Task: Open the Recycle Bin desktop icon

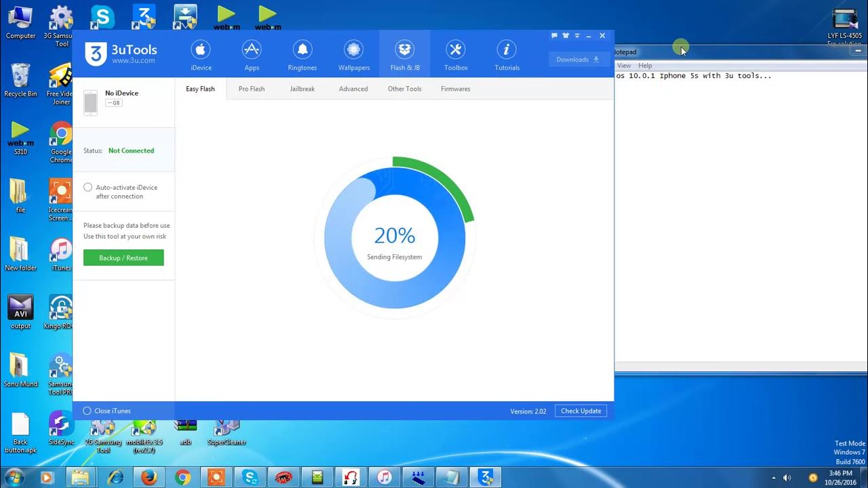Action: click(x=20, y=80)
